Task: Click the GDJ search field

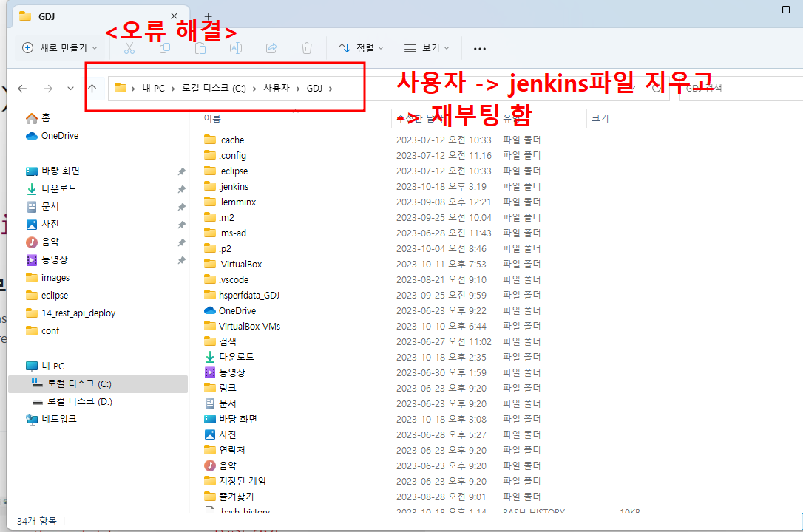Action: click(741, 89)
